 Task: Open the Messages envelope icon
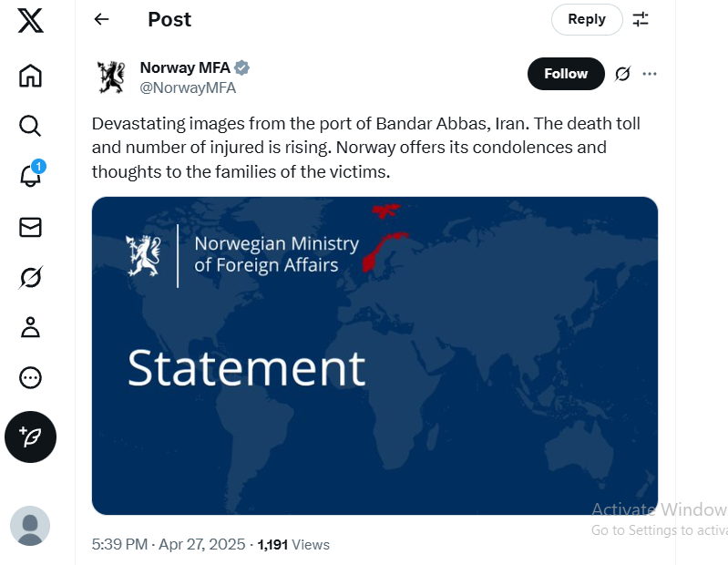click(30, 227)
